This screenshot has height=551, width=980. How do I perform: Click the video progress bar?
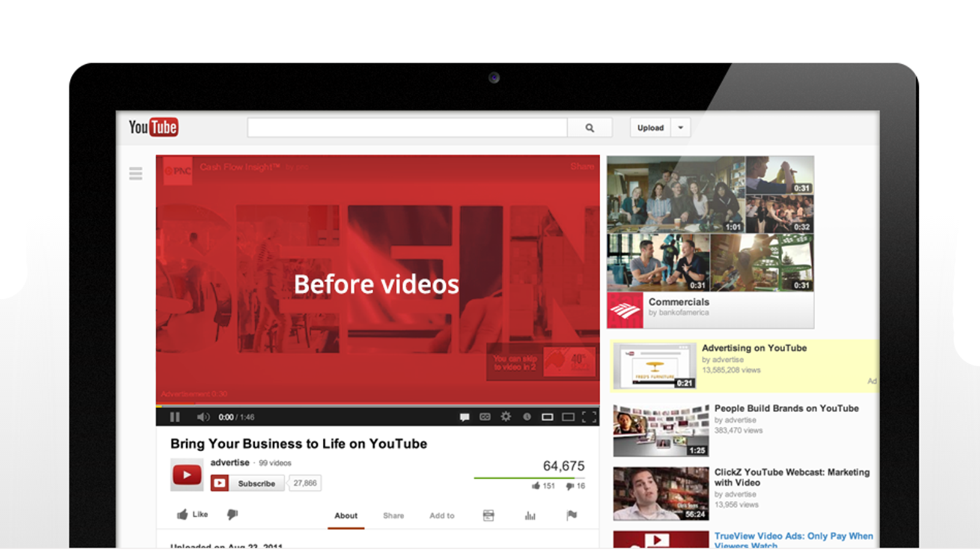click(x=378, y=405)
